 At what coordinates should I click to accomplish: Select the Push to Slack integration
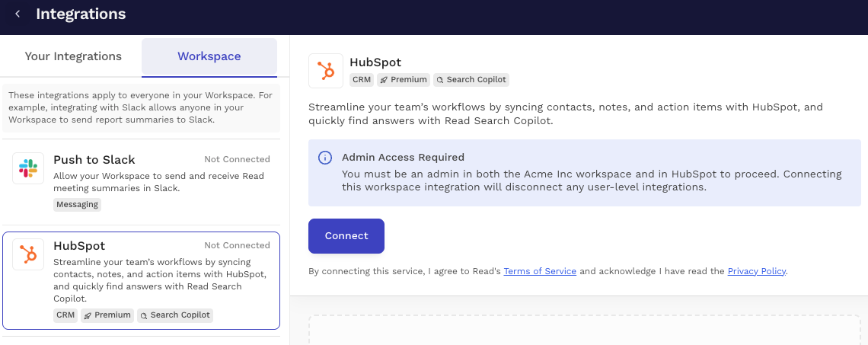[141, 181]
